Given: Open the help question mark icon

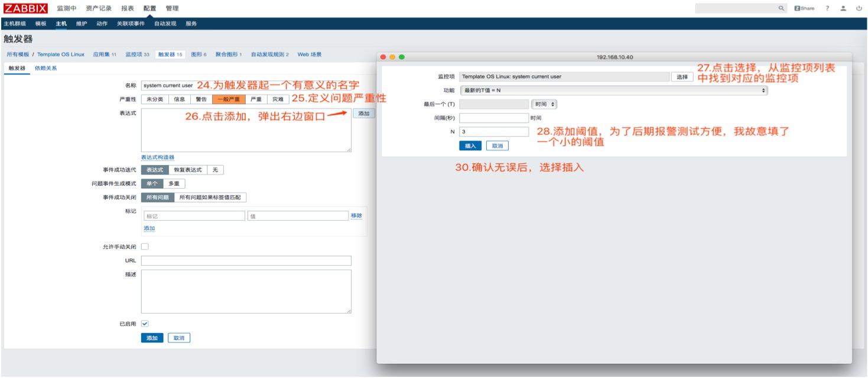Looking at the screenshot, I should click(x=827, y=8).
